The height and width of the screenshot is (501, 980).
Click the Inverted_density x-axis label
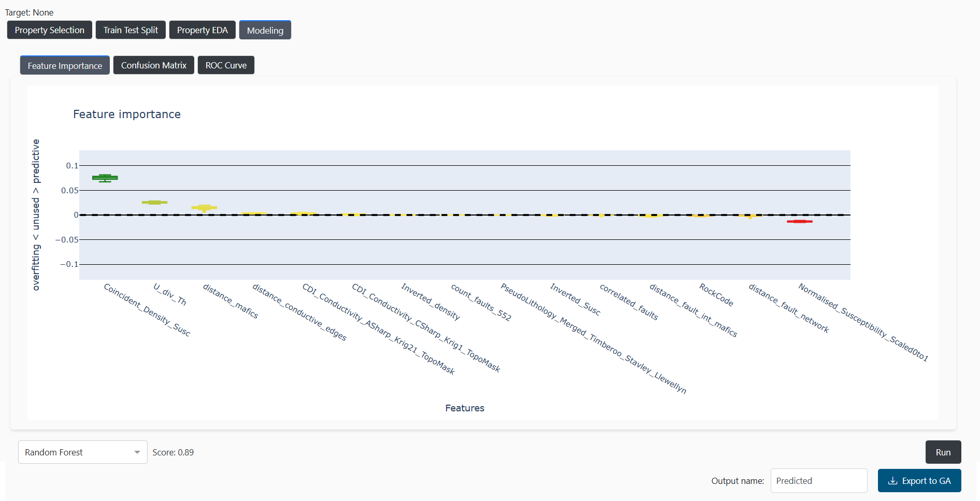pyautogui.click(x=430, y=302)
